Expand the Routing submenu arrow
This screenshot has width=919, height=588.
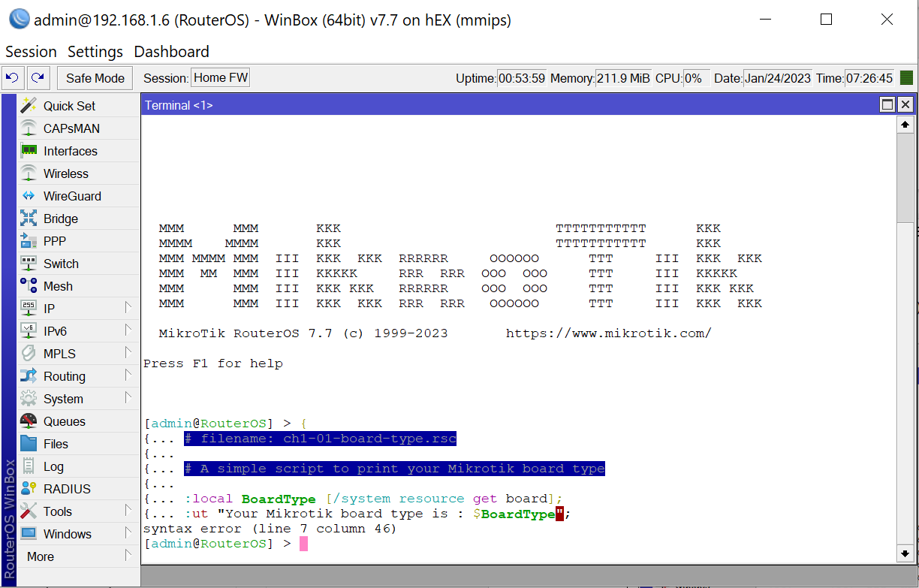point(128,375)
